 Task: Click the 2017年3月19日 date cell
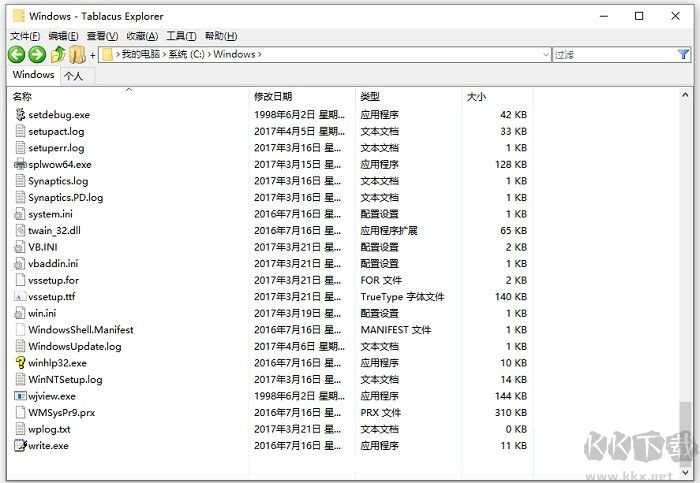[297, 313]
